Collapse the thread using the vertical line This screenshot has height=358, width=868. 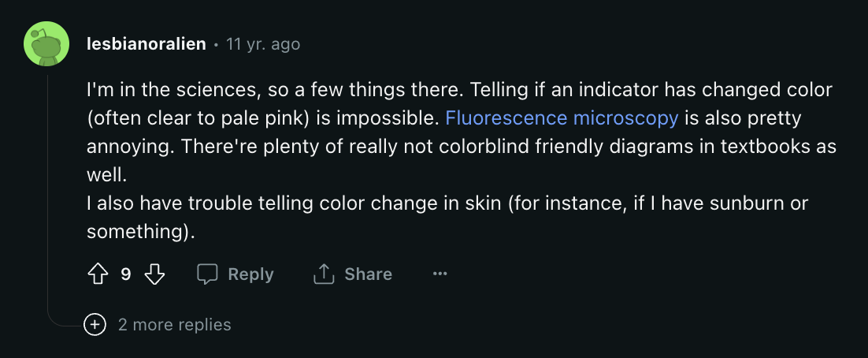coord(46,188)
